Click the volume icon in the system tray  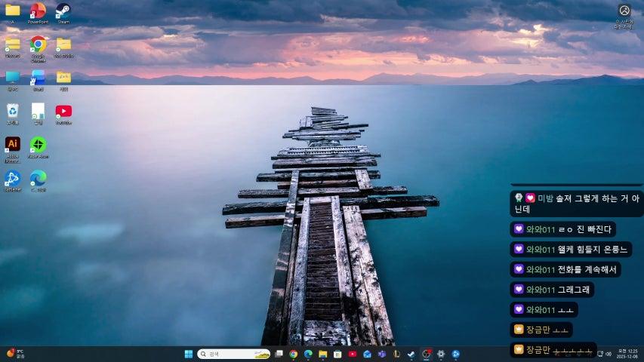coord(610,354)
